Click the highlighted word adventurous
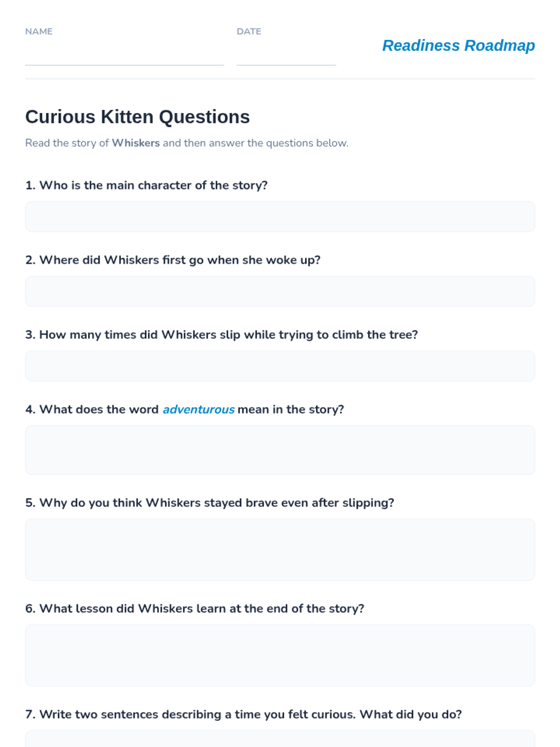The height and width of the screenshot is (747, 560). (x=198, y=409)
